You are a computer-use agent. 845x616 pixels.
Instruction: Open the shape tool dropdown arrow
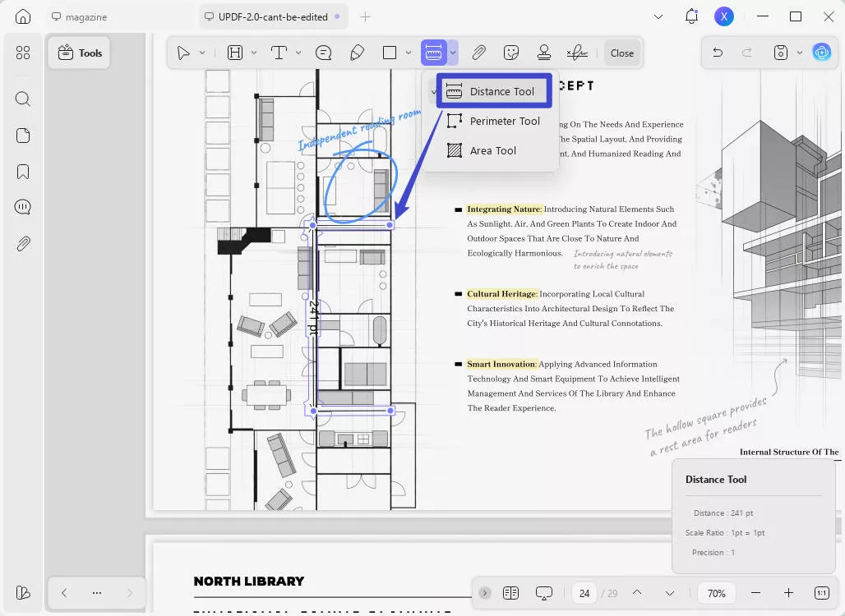coord(408,52)
